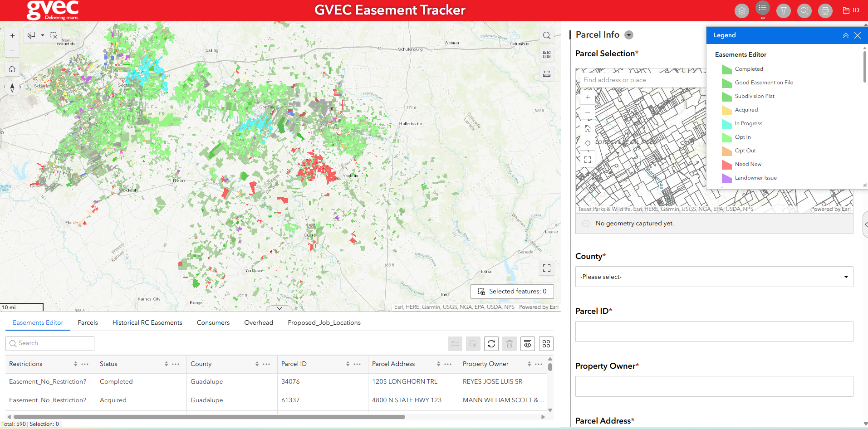Click the Need New legend swatch
This screenshot has width=868, height=429.
727,165
